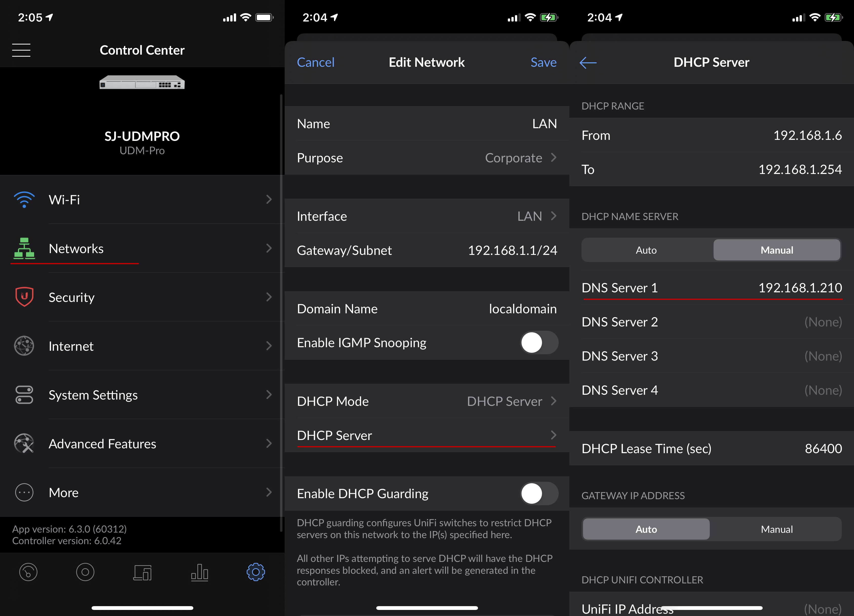854x616 pixels.
Task: Select Manual for Gateway IP Address
Action: coord(776,530)
